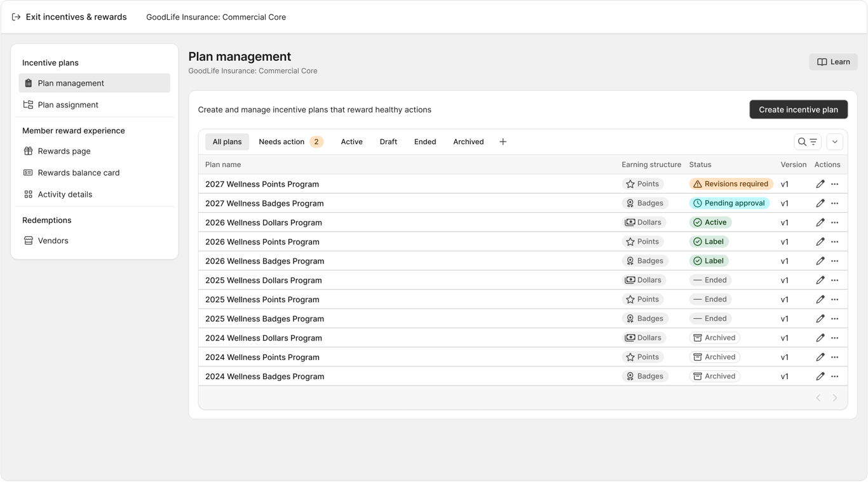This screenshot has height=482, width=868.
Task: Edit 2026 Wellness Dollars Program via pencil
Action: 820,222
